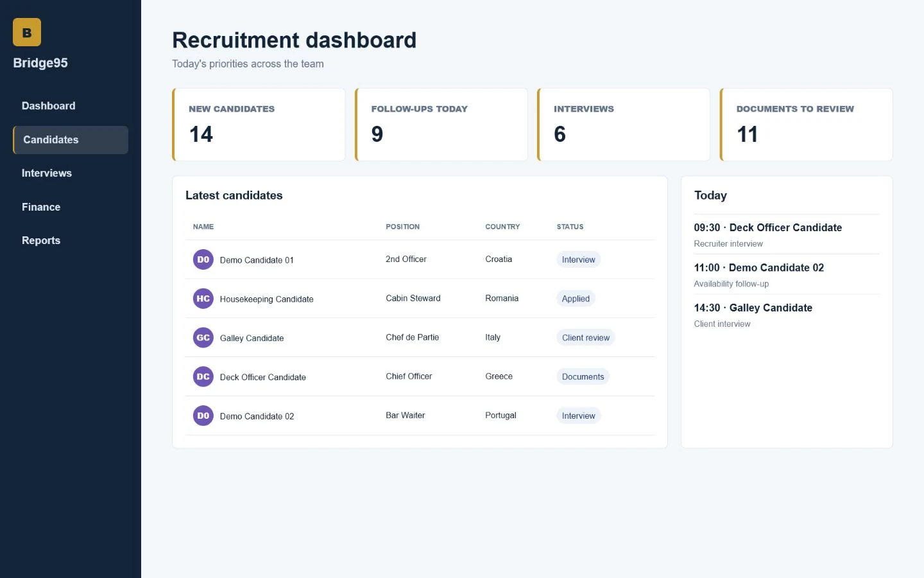The image size is (924, 578).
Task: Click the Documents status badge
Action: click(x=583, y=377)
